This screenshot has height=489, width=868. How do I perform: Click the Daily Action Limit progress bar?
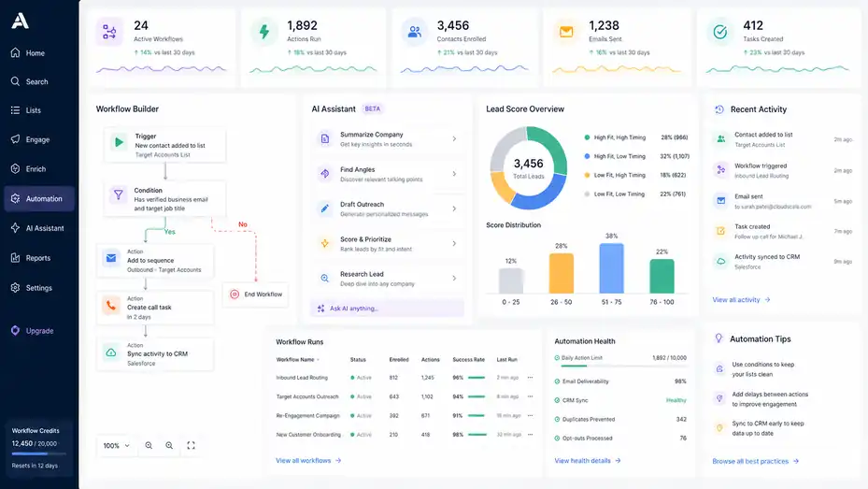[624, 367]
